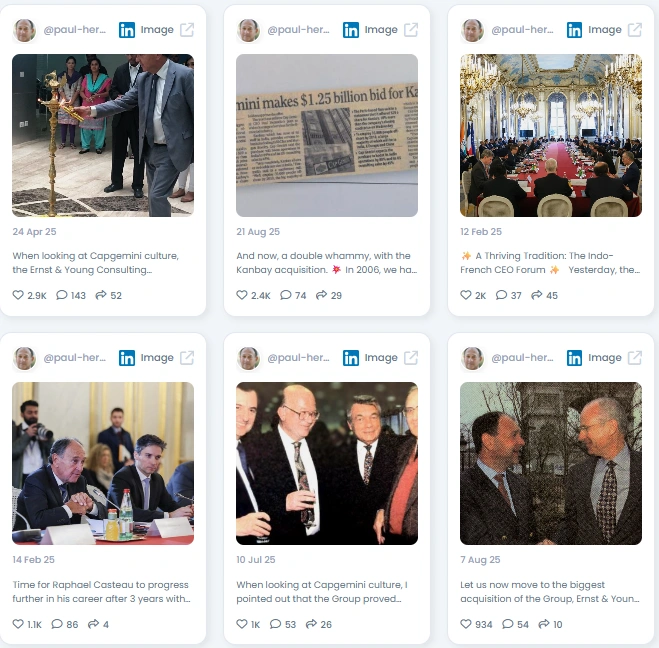Click the comment icon showing 143 comments
The width and height of the screenshot is (659, 648).
pyautogui.click(x=62, y=295)
